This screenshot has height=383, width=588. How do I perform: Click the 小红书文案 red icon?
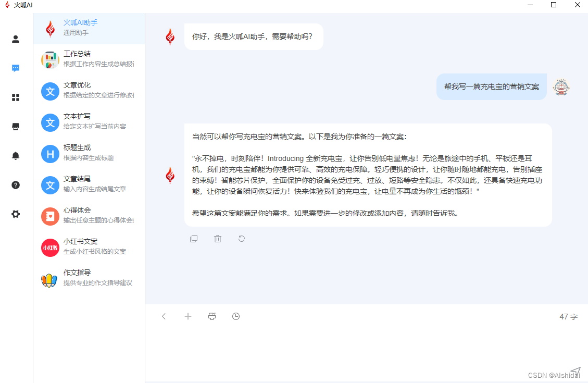[x=50, y=248]
